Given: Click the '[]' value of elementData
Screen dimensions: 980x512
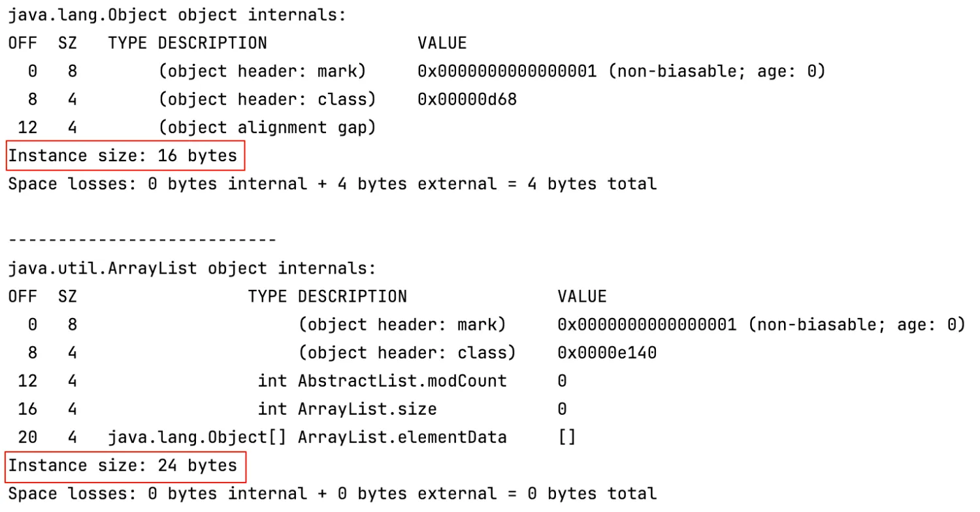Looking at the screenshot, I should coord(567,438).
